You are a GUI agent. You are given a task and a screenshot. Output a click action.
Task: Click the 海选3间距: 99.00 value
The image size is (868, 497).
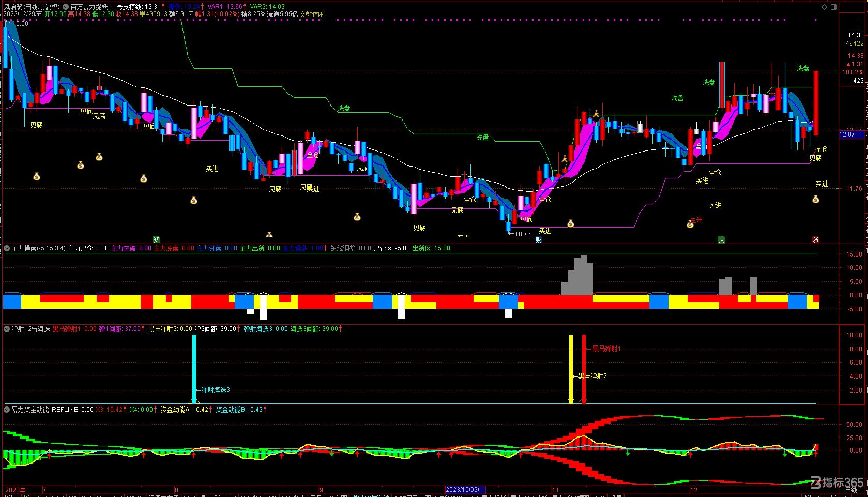(x=313, y=329)
